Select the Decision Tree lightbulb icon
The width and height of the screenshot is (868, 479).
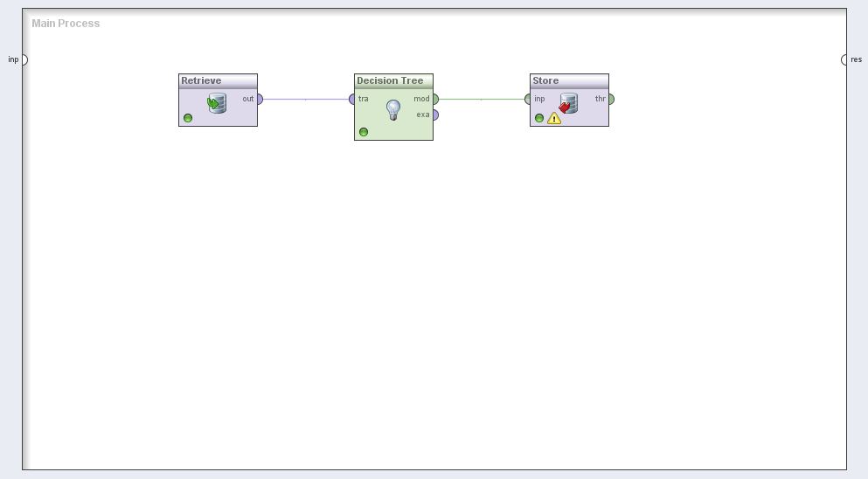[393, 109]
